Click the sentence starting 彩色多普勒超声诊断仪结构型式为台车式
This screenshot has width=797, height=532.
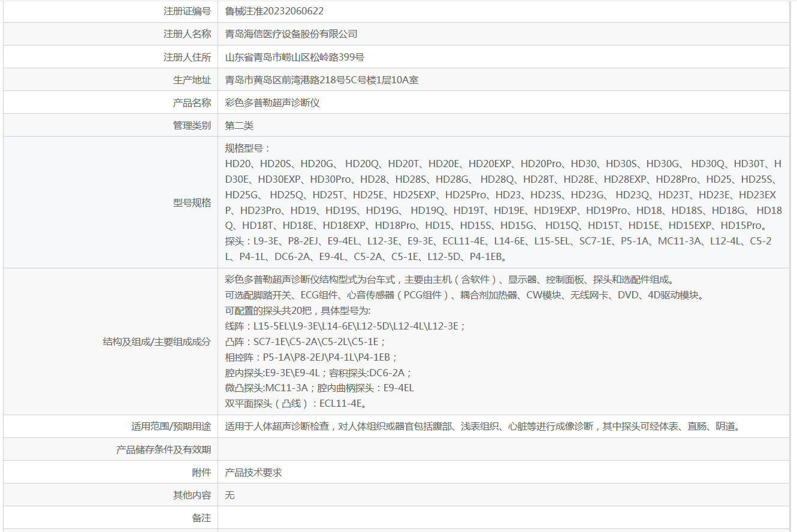point(449,279)
